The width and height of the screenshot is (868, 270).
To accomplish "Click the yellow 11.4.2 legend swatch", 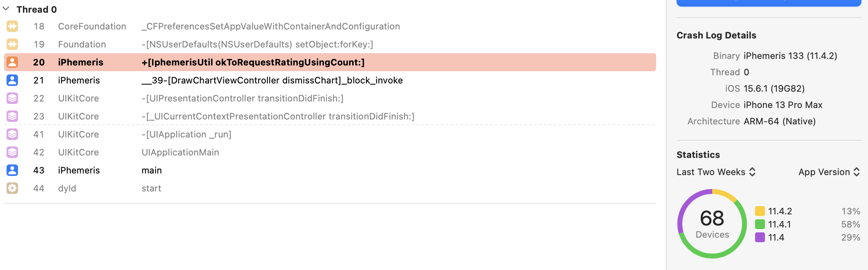I will (760, 211).
